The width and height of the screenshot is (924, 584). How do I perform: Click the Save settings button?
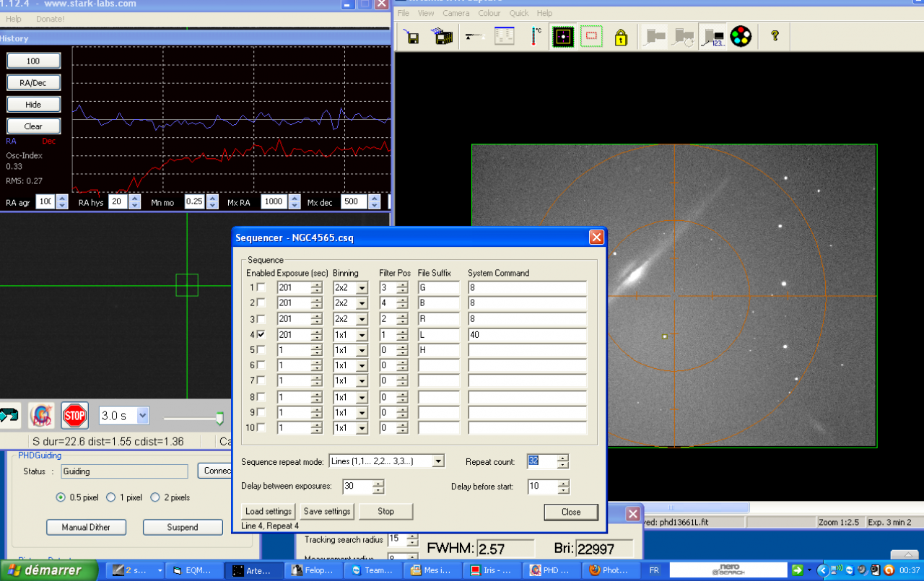tap(327, 511)
